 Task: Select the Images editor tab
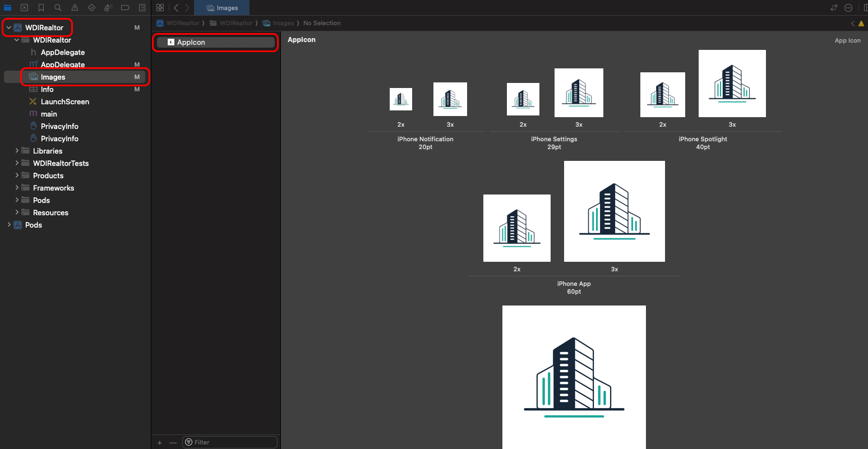pyautogui.click(x=222, y=8)
